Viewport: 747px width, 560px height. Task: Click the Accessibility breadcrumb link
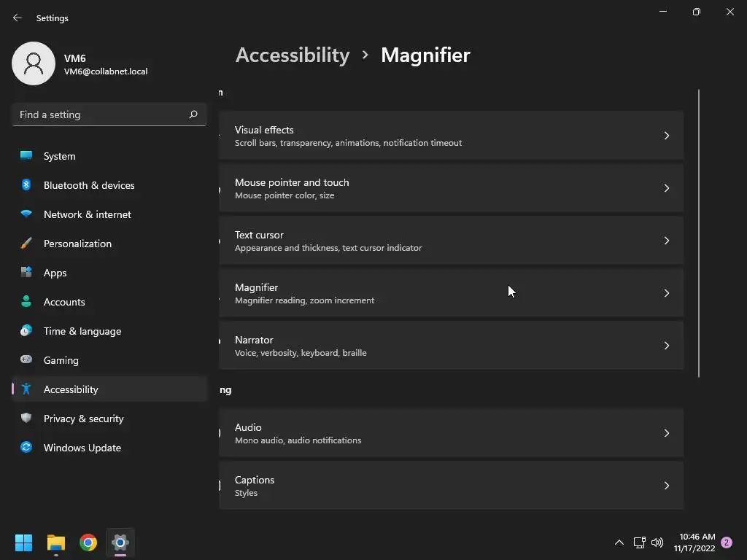coord(293,55)
